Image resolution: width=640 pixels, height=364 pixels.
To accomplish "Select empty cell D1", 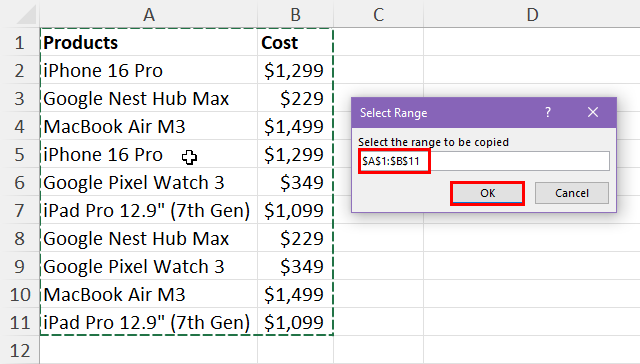I will click(532, 42).
